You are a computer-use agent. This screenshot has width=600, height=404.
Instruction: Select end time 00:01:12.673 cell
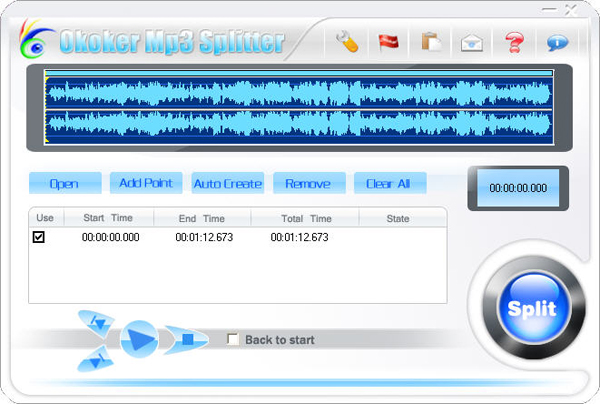[x=204, y=237]
